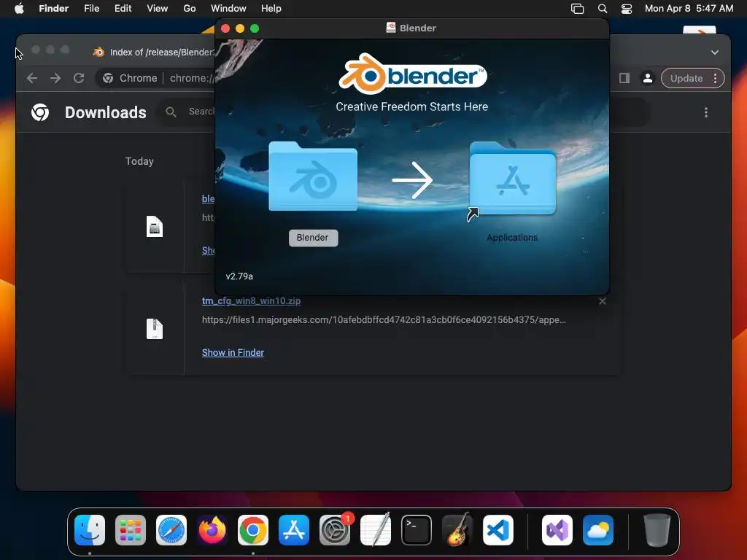Expand Chrome tab search chevron
The image size is (747, 560).
(x=715, y=52)
